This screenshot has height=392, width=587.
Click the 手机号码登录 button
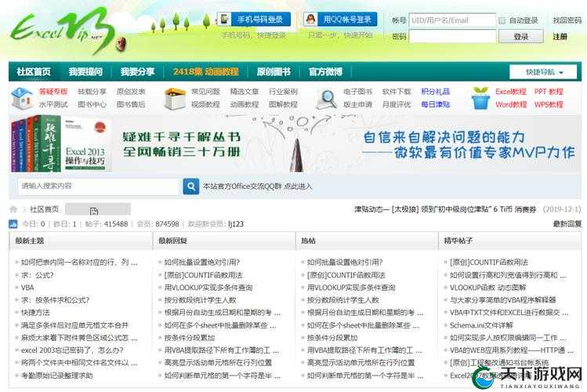click(x=254, y=20)
